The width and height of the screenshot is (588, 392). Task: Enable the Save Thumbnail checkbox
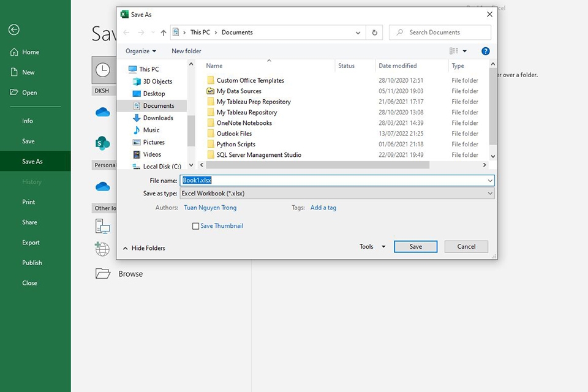pyautogui.click(x=196, y=226)
